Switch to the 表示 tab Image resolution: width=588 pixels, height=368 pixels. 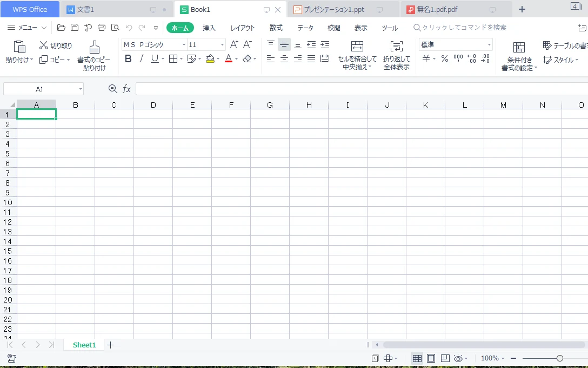pyautogui.click(x=361, y=28)
